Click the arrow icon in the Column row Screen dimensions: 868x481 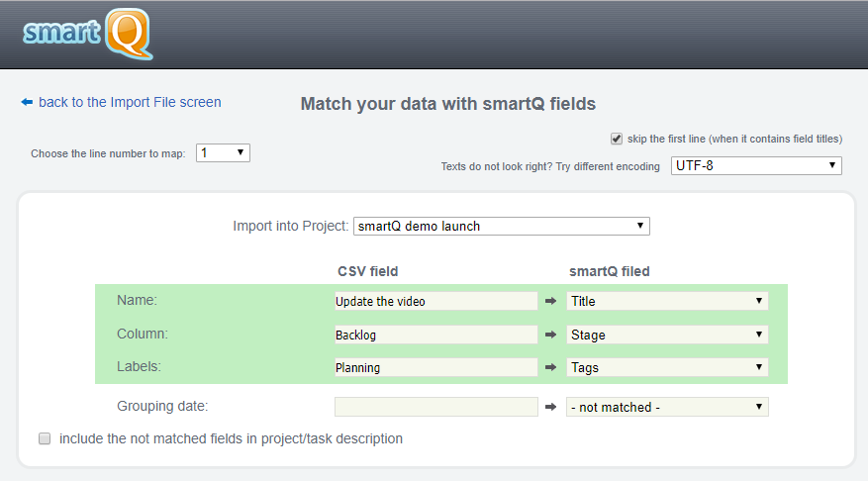551,335
